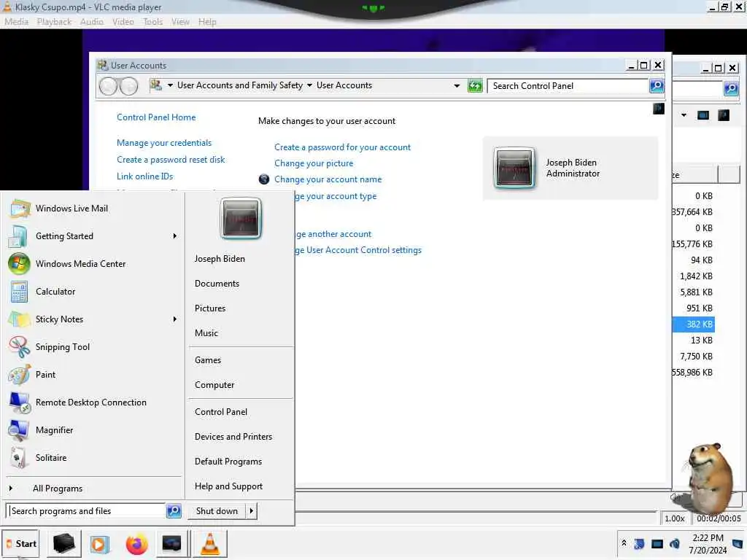The width and height of the screenshot is (747, 560).
Task: Click the Search Control Panel magnifier icon
Action: click(657, 86)
